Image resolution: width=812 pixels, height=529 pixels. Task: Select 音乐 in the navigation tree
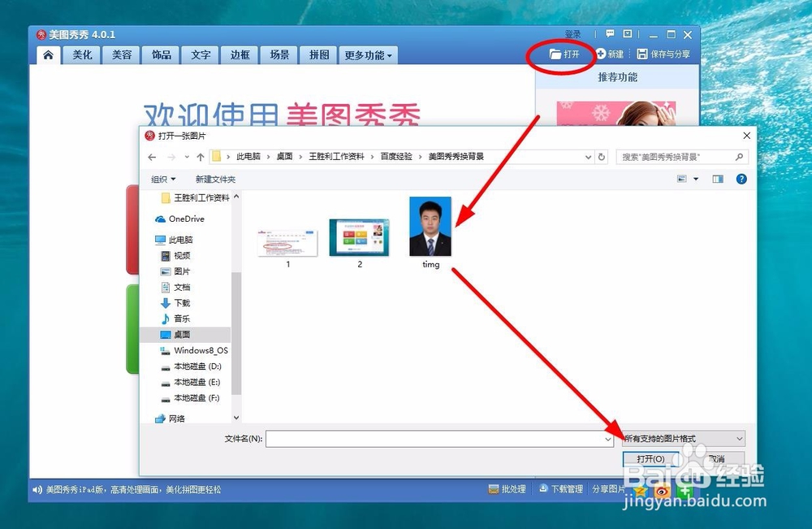tap(175, 319)
